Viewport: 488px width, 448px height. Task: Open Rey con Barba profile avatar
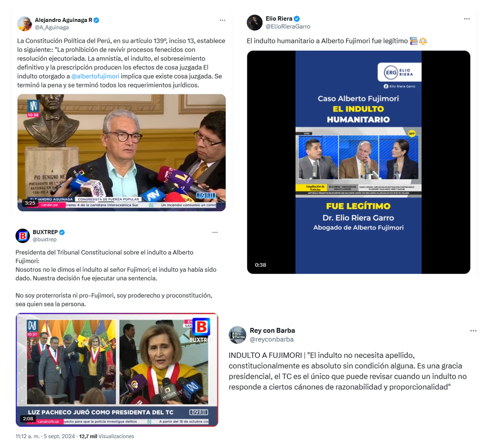238,335
